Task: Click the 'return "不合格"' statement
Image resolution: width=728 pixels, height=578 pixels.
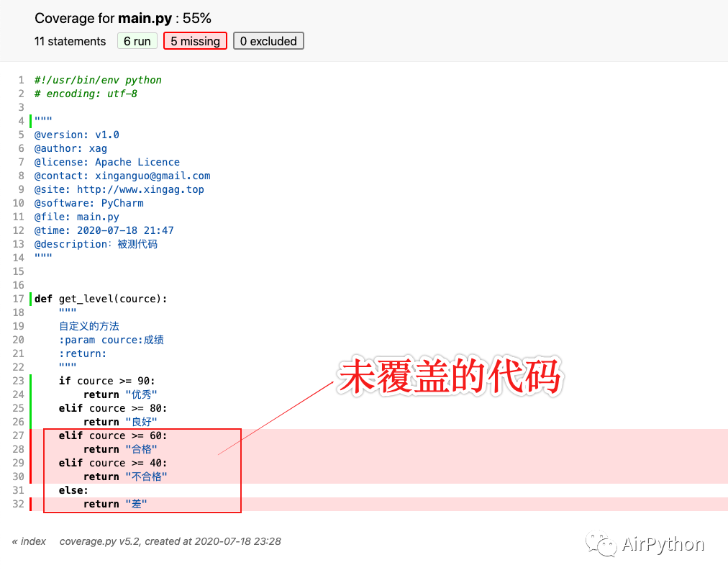Action: tap(125, 477)
